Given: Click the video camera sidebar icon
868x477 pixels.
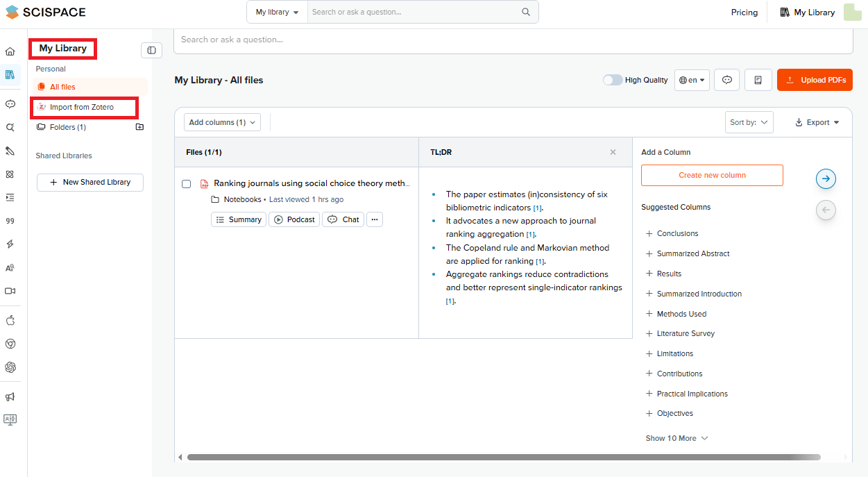Looking at the screenshot, I should pyautogui.click(x=10, y=291).
